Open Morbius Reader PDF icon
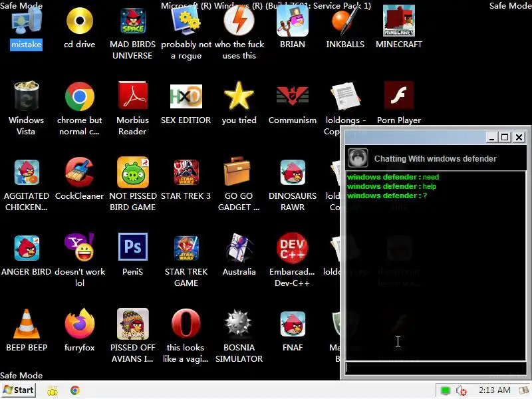Viewport: 532px width, 399px height. [x=132, y=96]
